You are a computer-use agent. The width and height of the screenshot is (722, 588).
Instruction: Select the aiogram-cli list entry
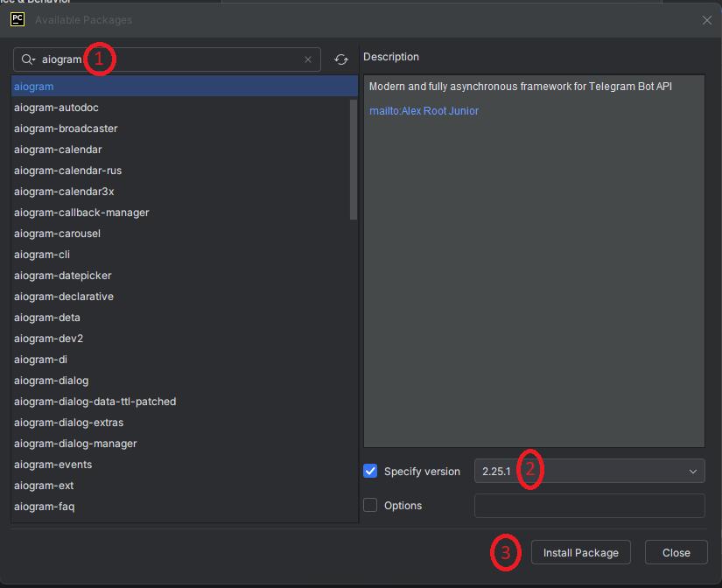(42, 255)
